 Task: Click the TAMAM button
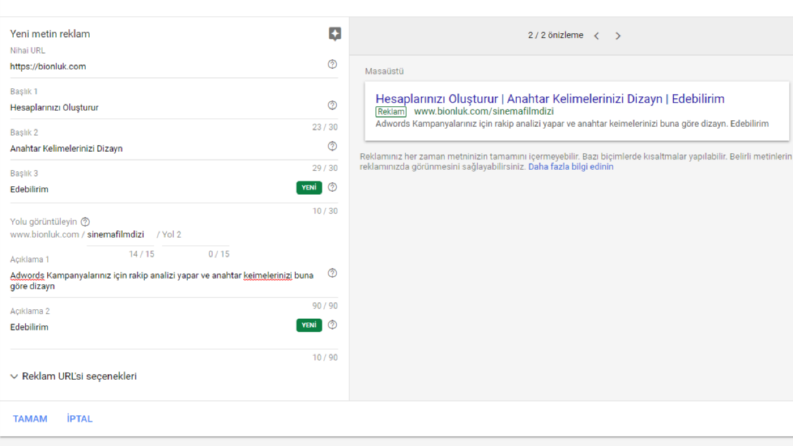tap(30, 419)
